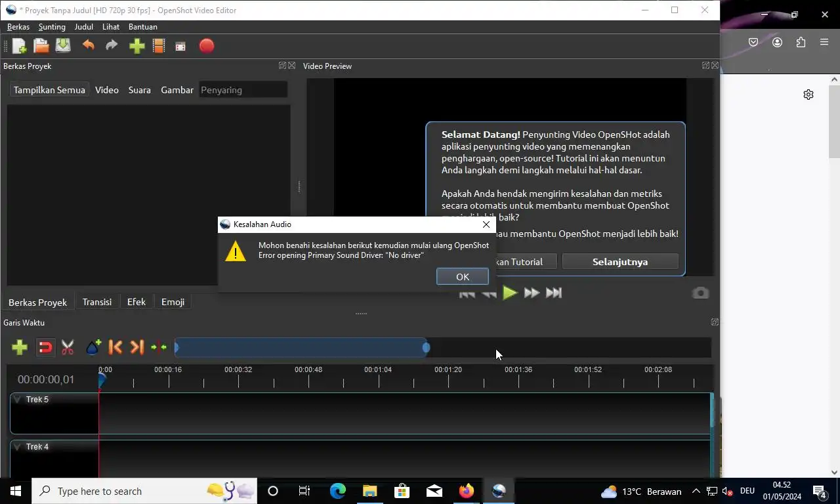Click the playhead marker at 0:00
The width and height of the screenshot is (840, 504).
[x=102, y=379]
